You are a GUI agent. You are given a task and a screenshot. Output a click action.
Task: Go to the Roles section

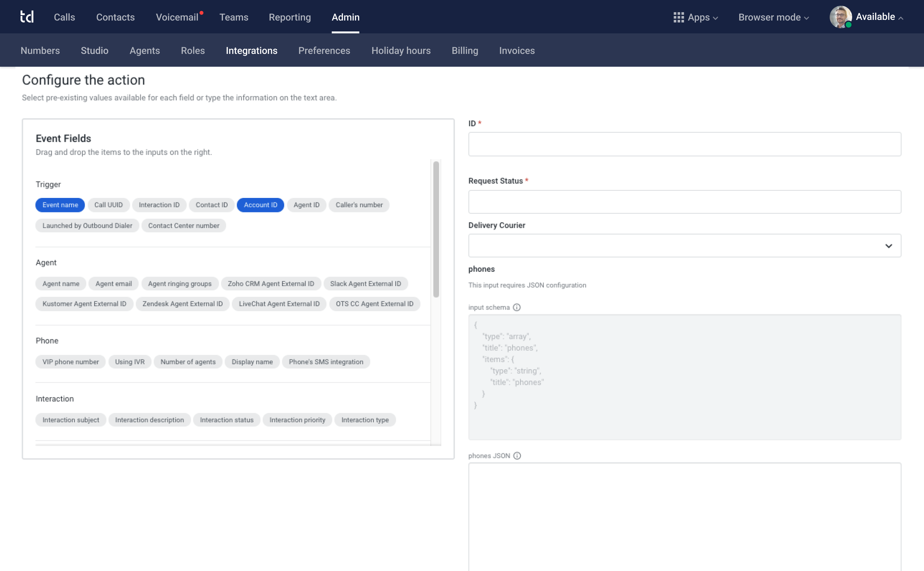tap(193, 51)
